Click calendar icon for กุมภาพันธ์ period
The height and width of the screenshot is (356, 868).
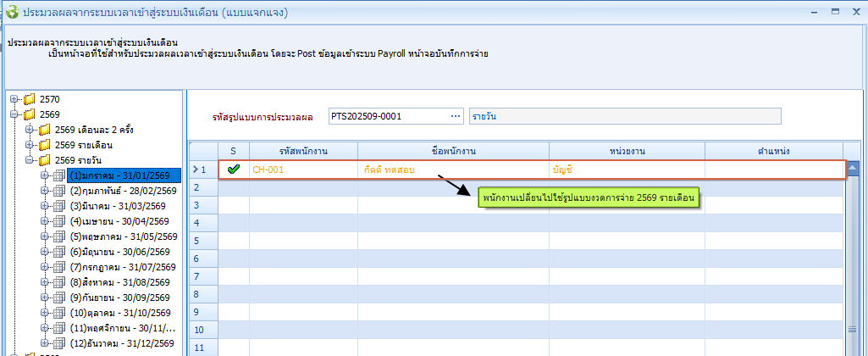pos(59,191)
